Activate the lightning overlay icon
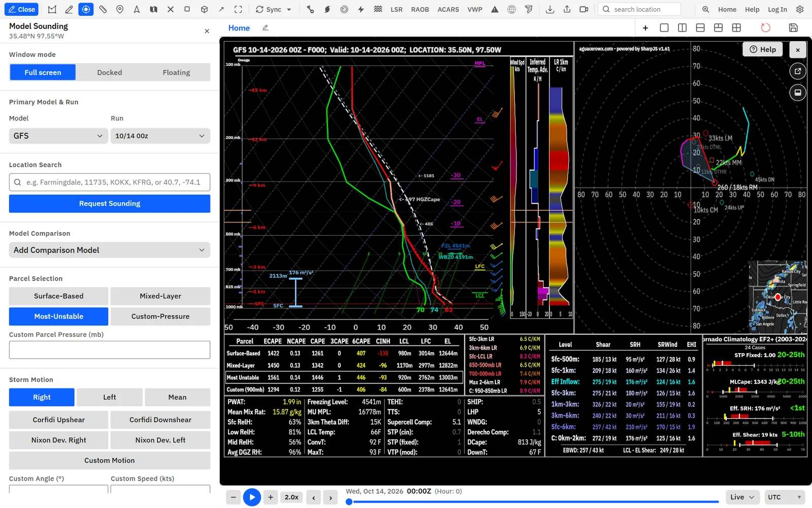 click(361, 9)
